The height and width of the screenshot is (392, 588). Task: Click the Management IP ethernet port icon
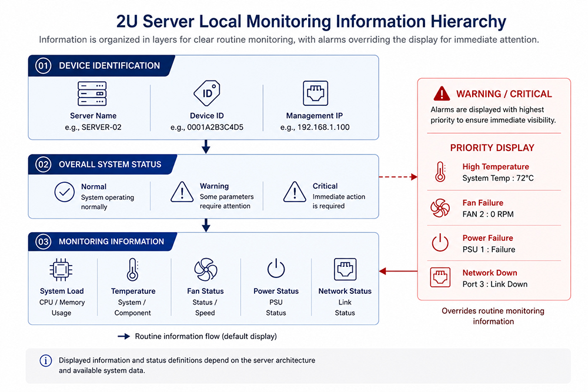[x=315, y=93]
